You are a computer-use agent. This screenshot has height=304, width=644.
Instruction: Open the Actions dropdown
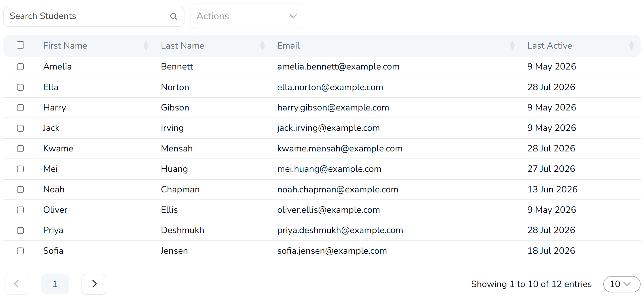247,16
